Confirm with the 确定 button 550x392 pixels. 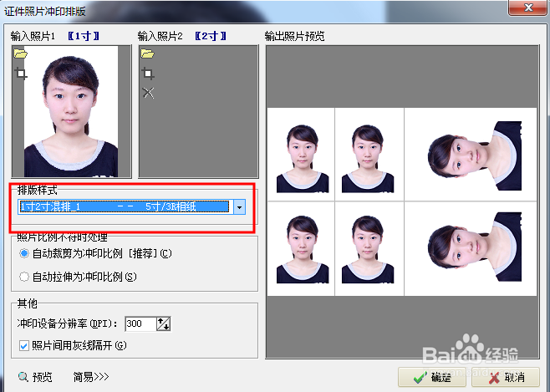click(x=432, y=377)
